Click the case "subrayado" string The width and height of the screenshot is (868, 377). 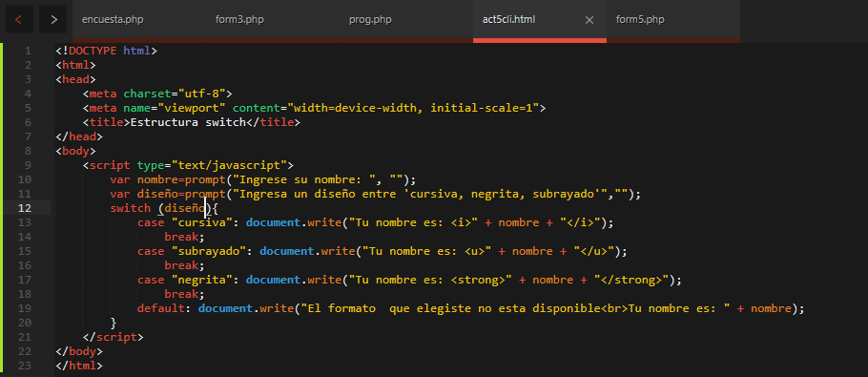[x=209, y=251]
